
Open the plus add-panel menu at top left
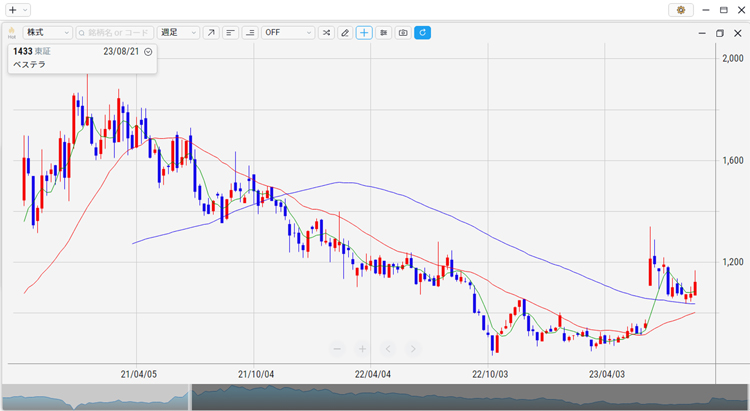[16, 9]
